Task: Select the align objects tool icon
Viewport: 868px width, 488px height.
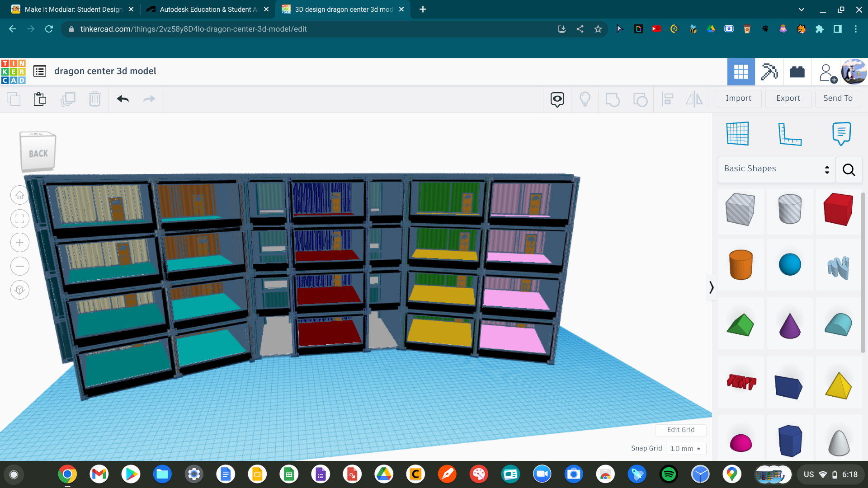Action: click(x=668, y=99)
